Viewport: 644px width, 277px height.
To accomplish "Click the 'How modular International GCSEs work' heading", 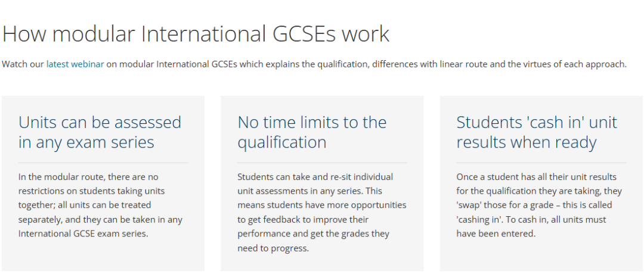I will click(x=196, y=33).
